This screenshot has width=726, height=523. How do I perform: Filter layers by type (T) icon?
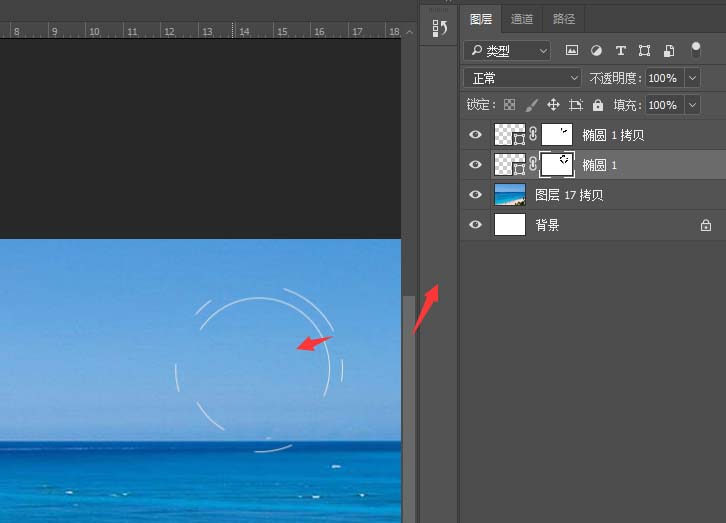(x=620, y=50)
